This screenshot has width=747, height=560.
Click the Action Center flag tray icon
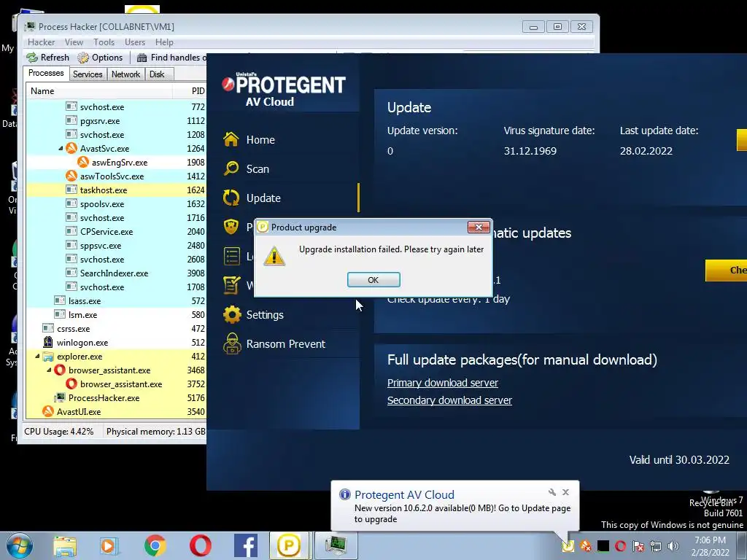click(x=638, y=545)
